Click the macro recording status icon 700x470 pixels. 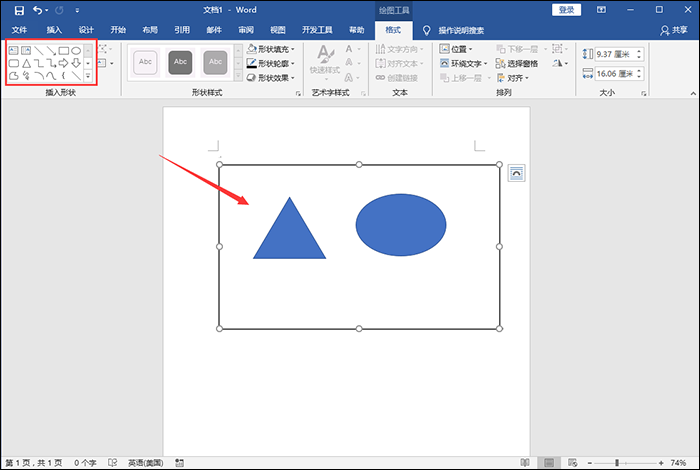179,462
